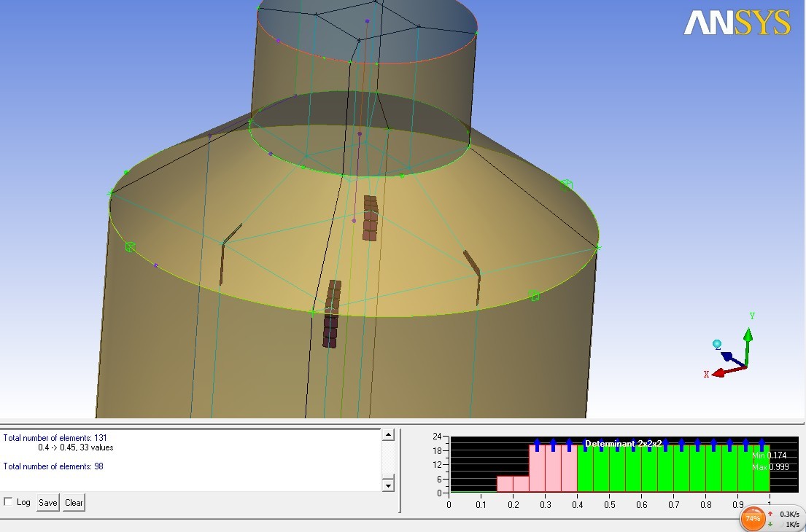The height and width of the screenshot is (532, 806).
Task: Select the brown highlighted elements below the small circle
Action: 371,217
